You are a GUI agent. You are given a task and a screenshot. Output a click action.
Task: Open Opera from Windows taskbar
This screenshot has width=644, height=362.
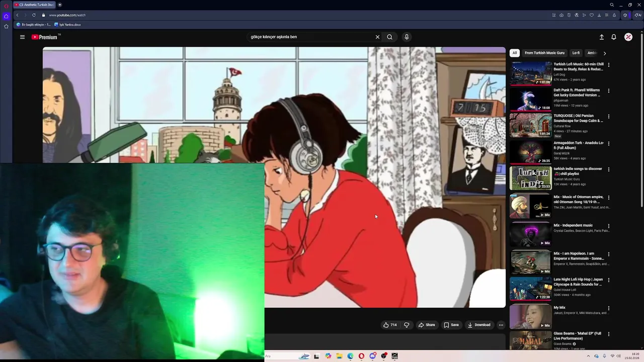(361, 356)
